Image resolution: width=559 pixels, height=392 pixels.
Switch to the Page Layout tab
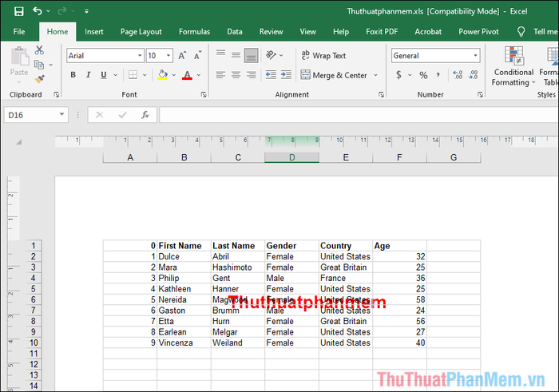tap(141, 32)
